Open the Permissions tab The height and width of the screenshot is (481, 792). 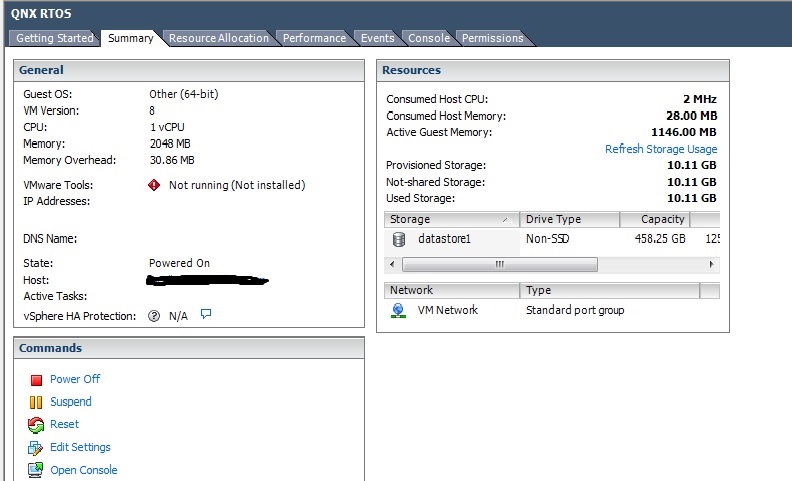click(x=492, y=38)
